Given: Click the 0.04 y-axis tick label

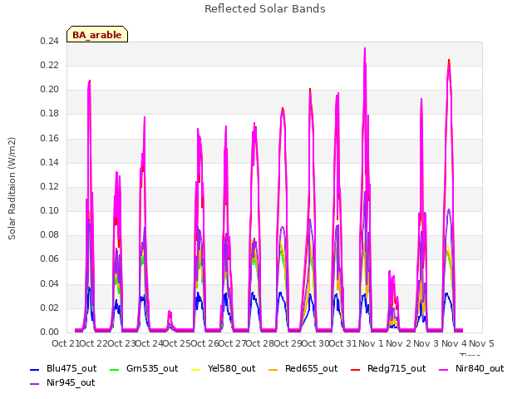Looking at the screenshot, I should (49, 283).
